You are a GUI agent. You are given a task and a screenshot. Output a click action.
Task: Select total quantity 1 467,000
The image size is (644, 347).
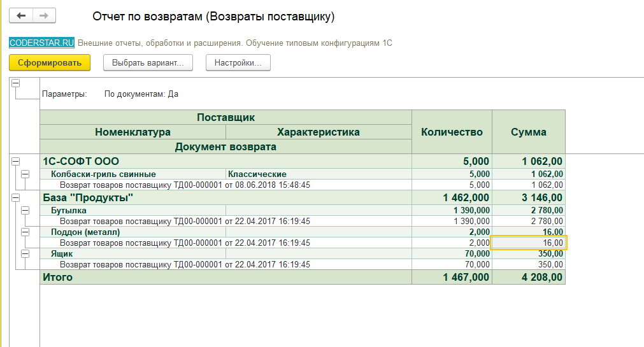[452, 277]
